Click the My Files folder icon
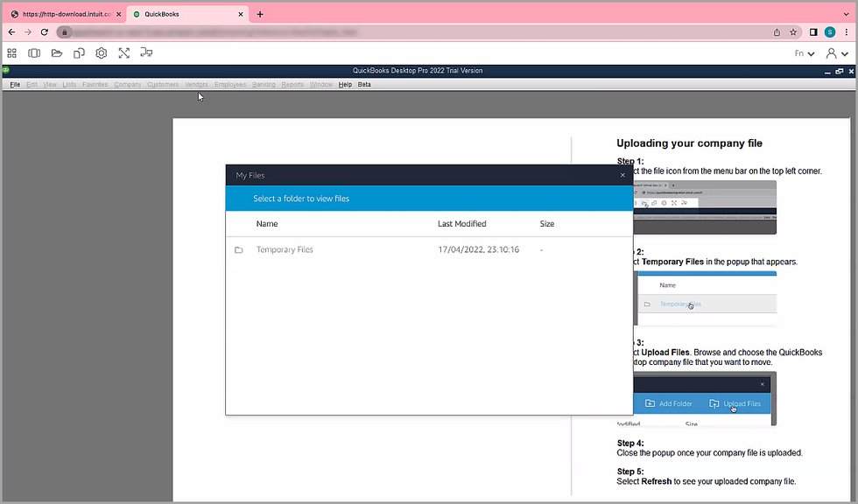The image size is (858, 504). pyautogui.click(x=57, y=53)
